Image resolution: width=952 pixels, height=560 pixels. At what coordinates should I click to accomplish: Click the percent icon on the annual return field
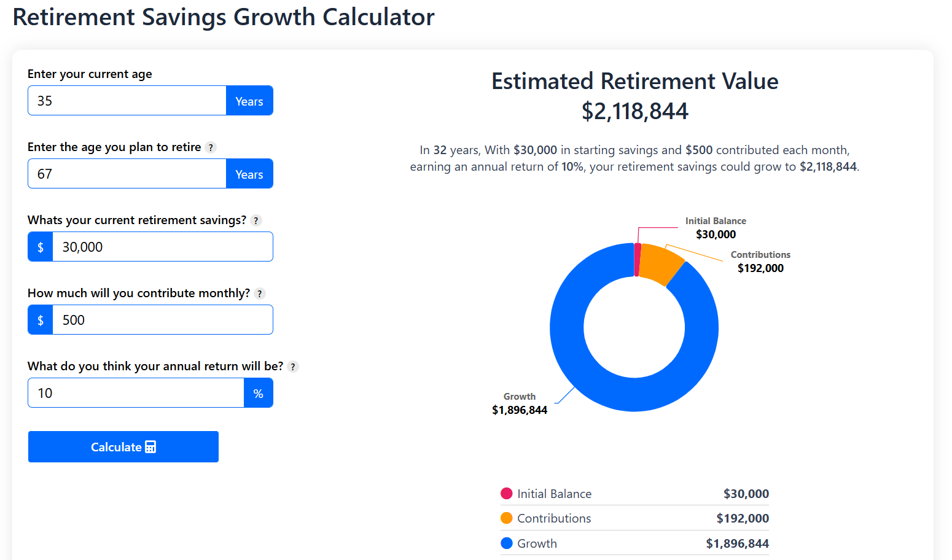pos(259,392)
